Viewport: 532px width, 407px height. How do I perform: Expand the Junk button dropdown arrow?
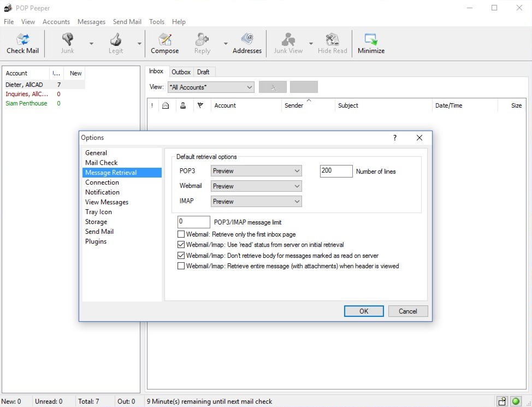coord(91,44)
